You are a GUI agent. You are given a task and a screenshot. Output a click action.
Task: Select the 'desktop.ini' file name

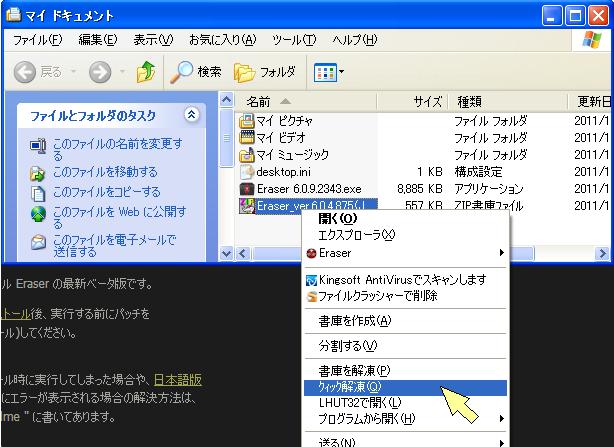(x=283, y=172)
